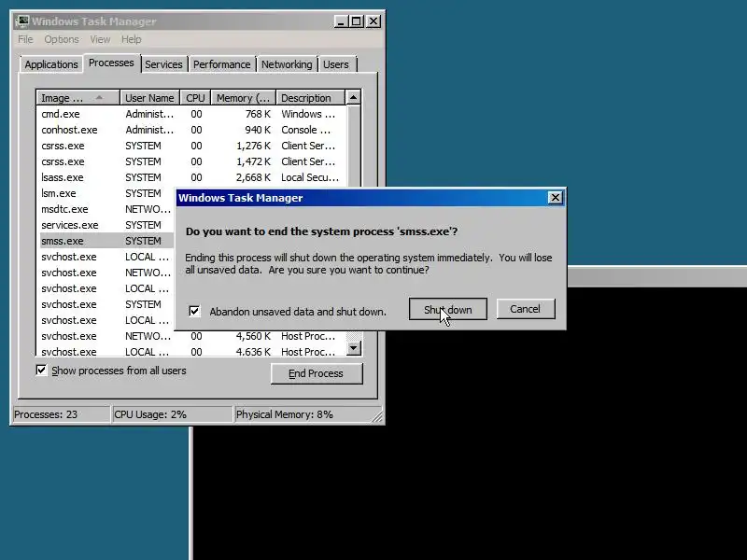Click the Console ... description cell

point(306,130)
